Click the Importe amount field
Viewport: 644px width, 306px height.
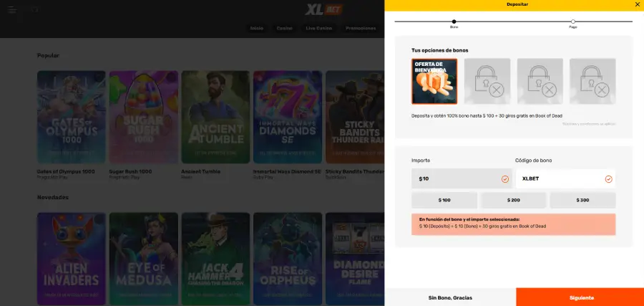(x=462, y=179)
